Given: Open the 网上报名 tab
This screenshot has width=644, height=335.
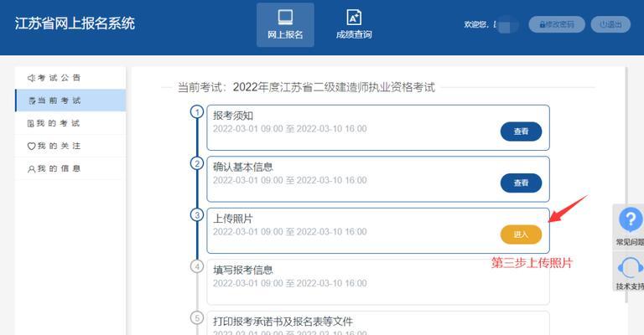Looking at the screenshot, I should point(285,25).
